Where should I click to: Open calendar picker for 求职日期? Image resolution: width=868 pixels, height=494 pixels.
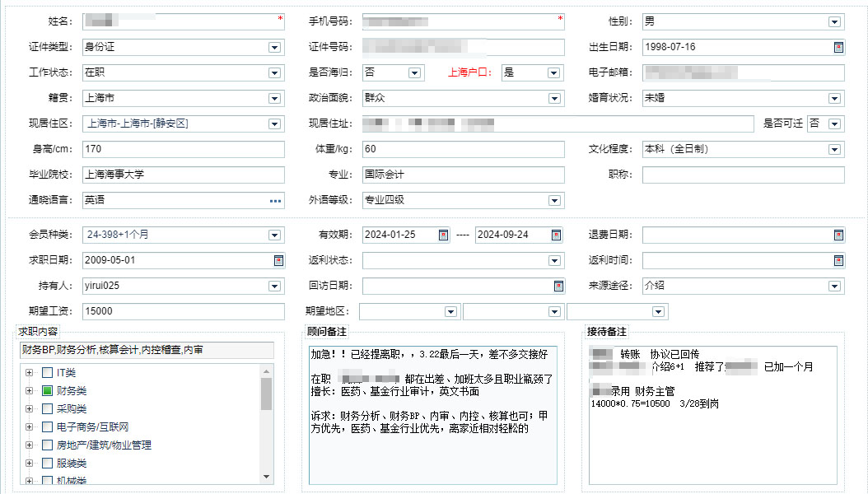point(279,260)
